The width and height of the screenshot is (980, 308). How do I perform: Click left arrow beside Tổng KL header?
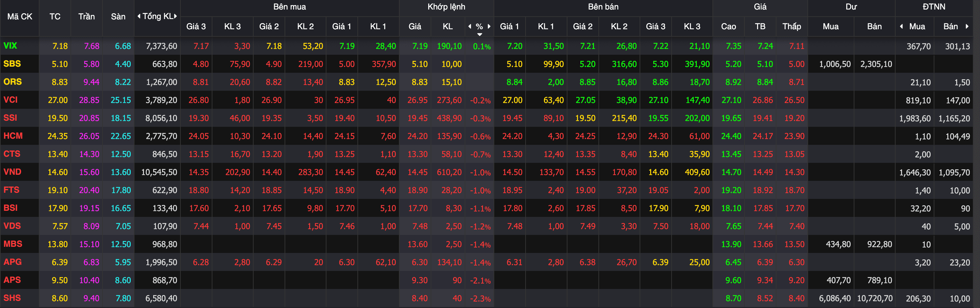139,16
